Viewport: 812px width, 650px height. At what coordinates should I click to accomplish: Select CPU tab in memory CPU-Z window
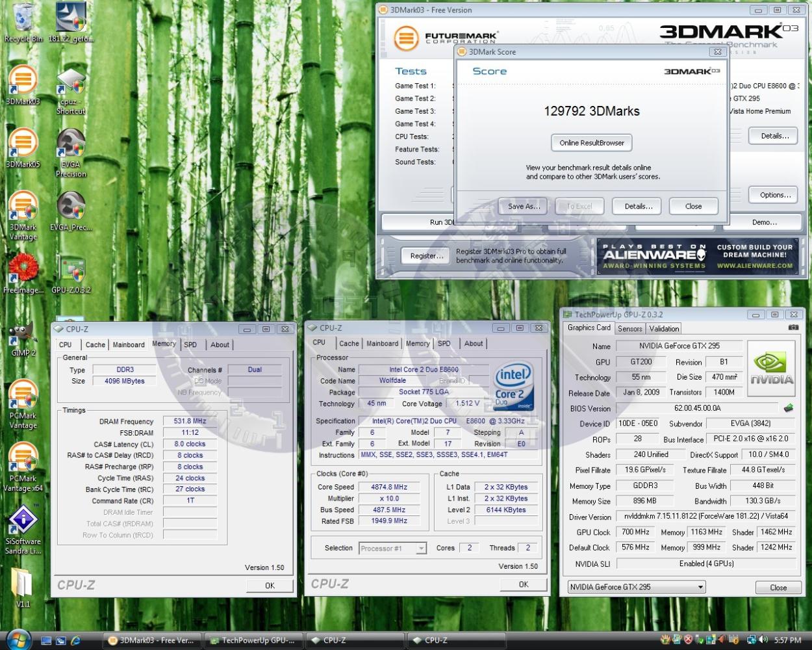[x=66, y=345]
